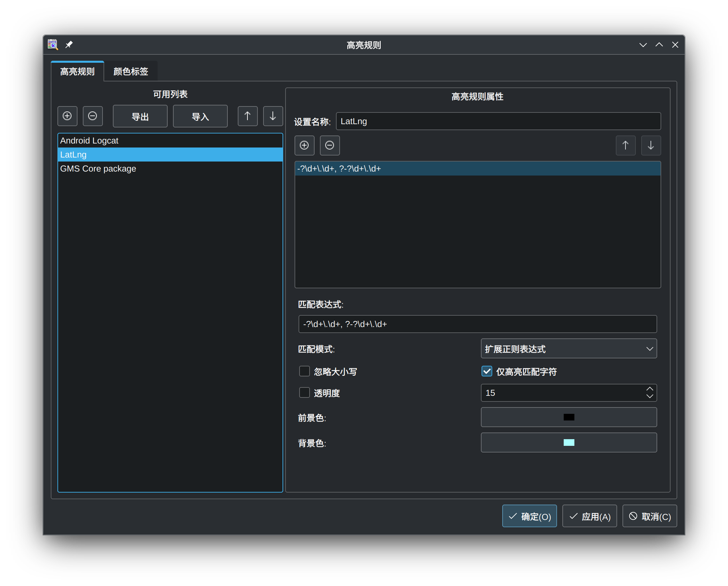
Task: Move selected rule set down in list
Action: (273, 116)
